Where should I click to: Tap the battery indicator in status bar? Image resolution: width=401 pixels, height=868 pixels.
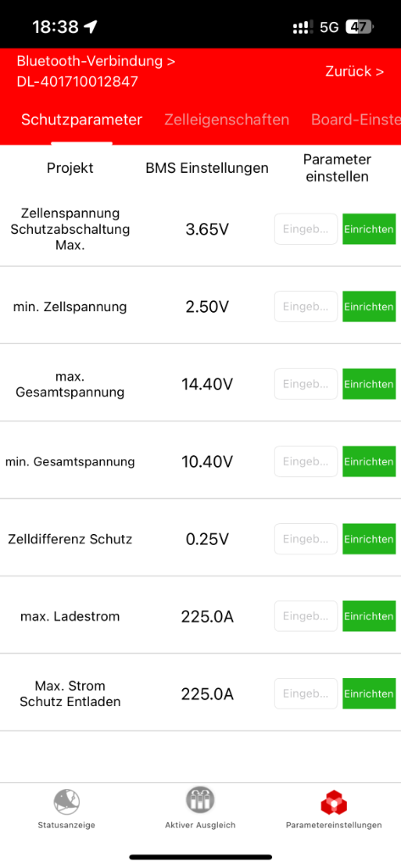(359, 26)
